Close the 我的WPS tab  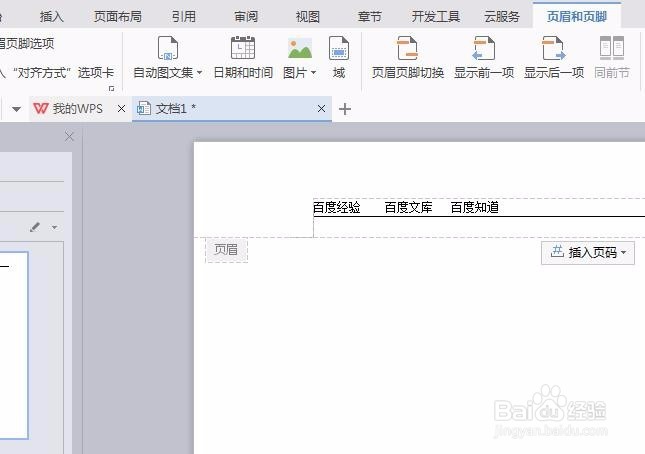pyautogui.click(x=121, y=109)
